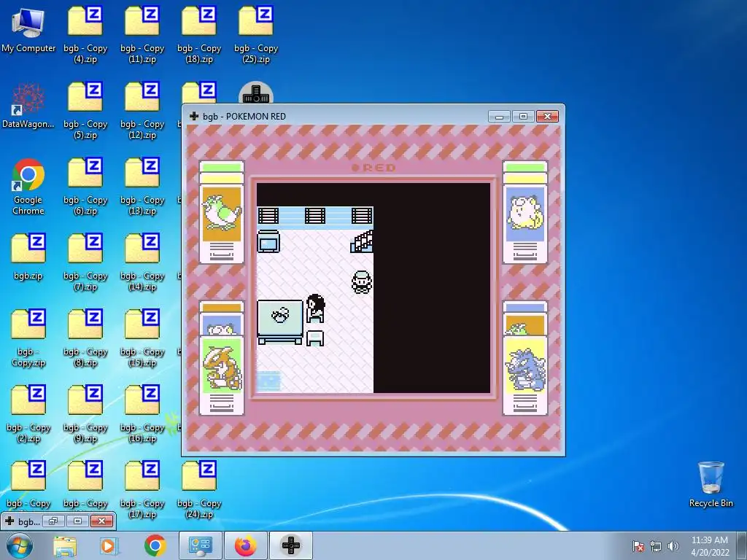The image size is (747, 560).
Task: Select the bgb - Copy (2).zip file
Action: [28, 414]
